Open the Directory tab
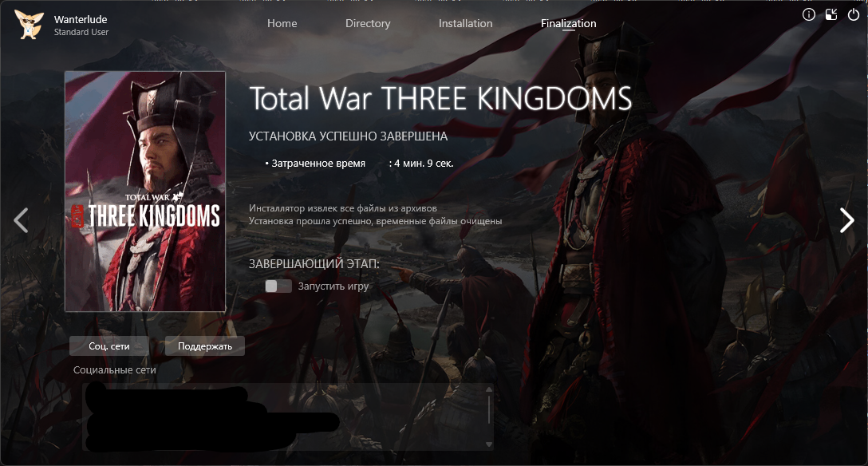Viewport: 868px width, 466px height. (368, 23)
